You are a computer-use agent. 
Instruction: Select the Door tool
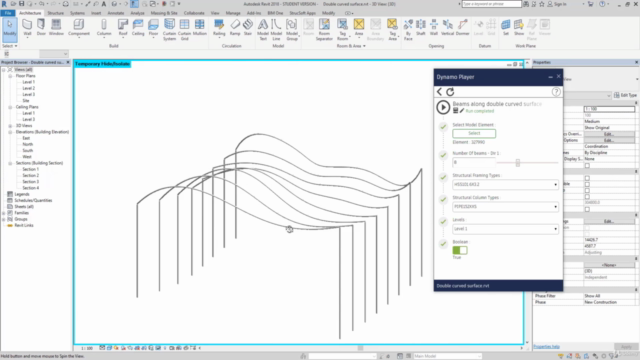41,28
